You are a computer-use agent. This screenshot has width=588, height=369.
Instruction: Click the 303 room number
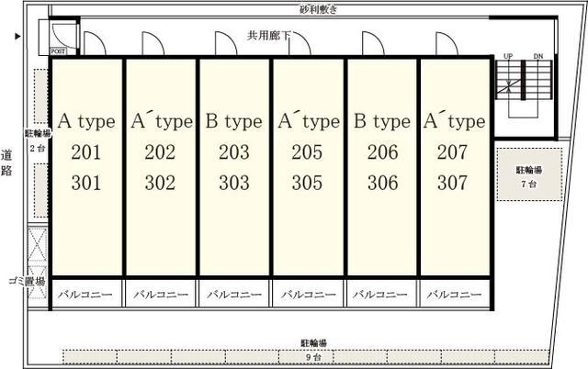pyautogui.click(x=234, y=183)
